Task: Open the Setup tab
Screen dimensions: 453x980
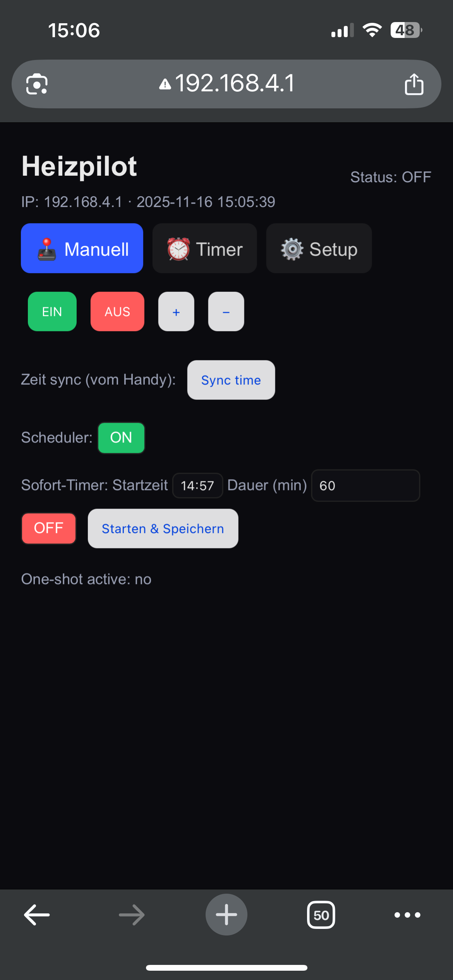Action: [319, 248]
